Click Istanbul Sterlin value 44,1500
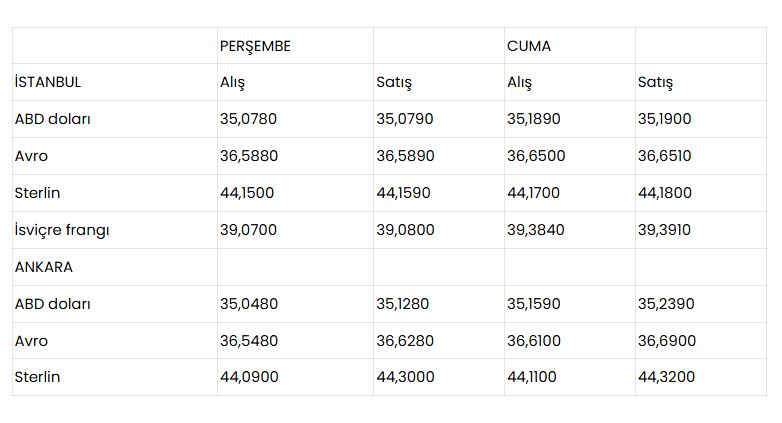The height and width of the screenshot is (423, 782). coord(247,193)
